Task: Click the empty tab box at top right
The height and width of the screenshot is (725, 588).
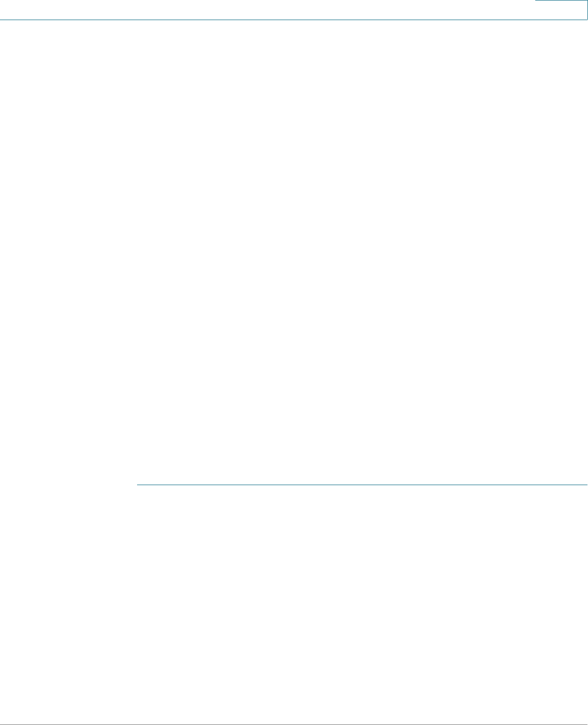Action: 561,10
